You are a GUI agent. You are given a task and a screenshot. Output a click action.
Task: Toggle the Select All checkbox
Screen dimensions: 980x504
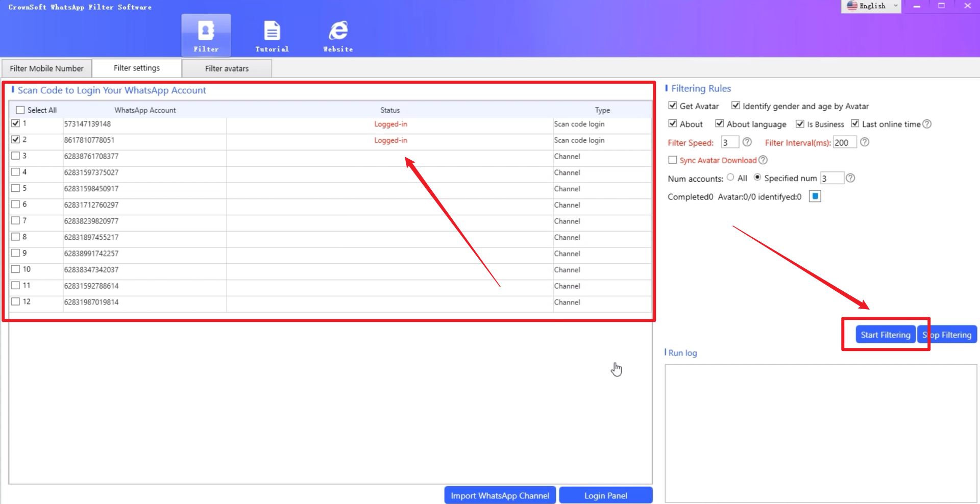click(20, 110)
